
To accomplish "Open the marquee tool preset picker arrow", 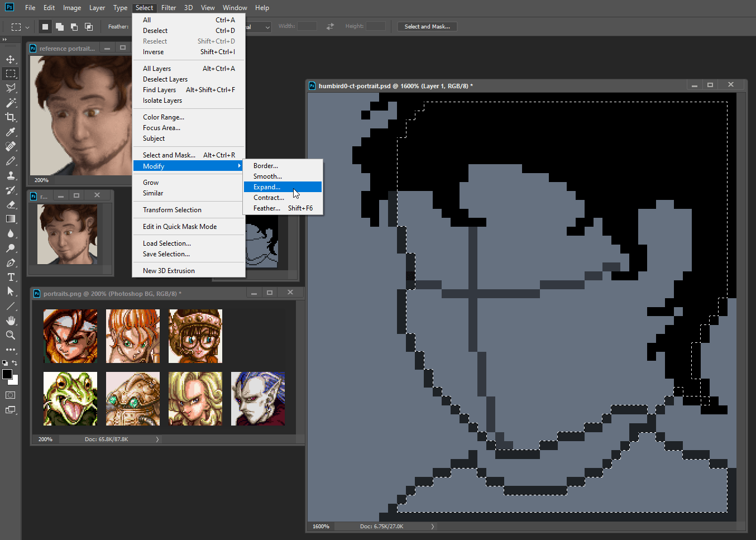I will pos(27,27).
